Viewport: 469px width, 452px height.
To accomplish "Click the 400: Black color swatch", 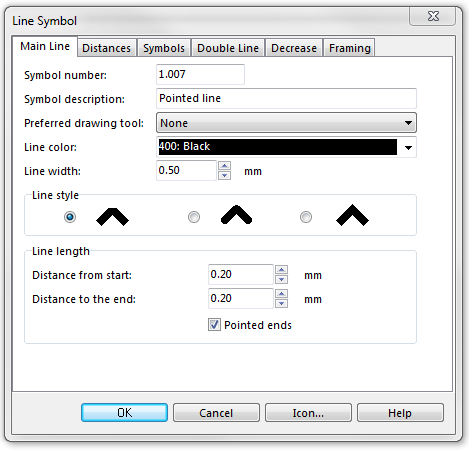I will (278, 147).
